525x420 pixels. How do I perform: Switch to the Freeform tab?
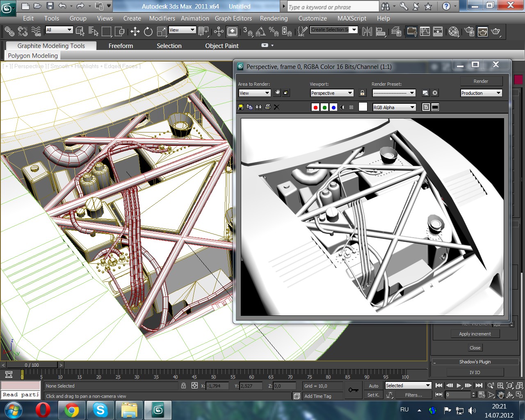pyautogui.click(x=121, y=46)
